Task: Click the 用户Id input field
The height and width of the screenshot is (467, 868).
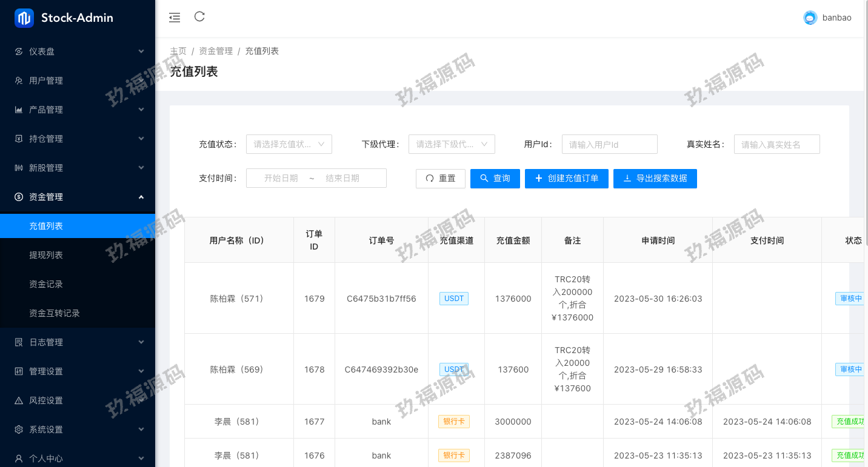Action: click(x=609, y=144)
